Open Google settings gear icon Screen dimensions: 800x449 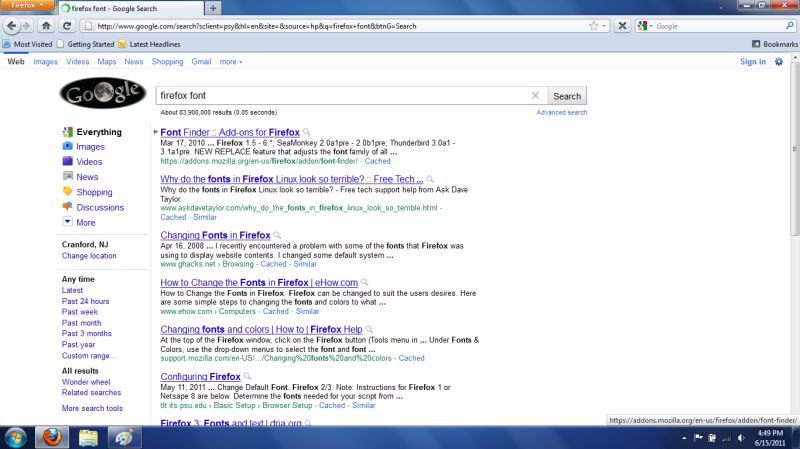click(779, 61)
